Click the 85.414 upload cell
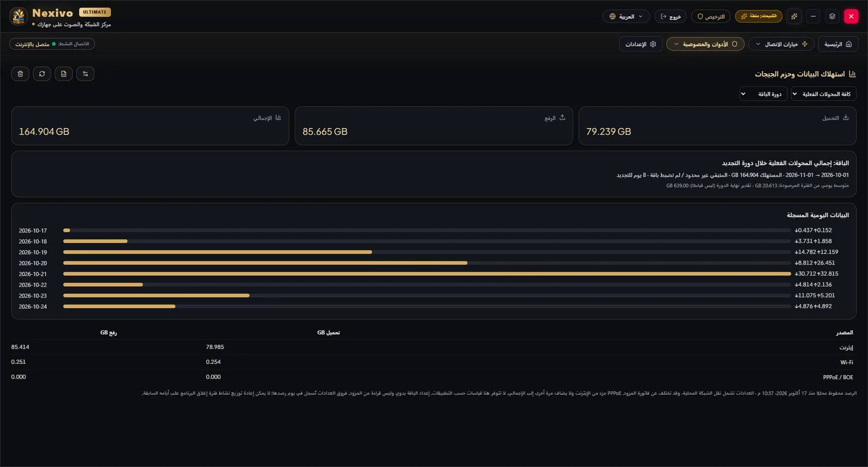The width and height of the screenshot is (868, 467). pyautogui.click(x=20, y=347)
